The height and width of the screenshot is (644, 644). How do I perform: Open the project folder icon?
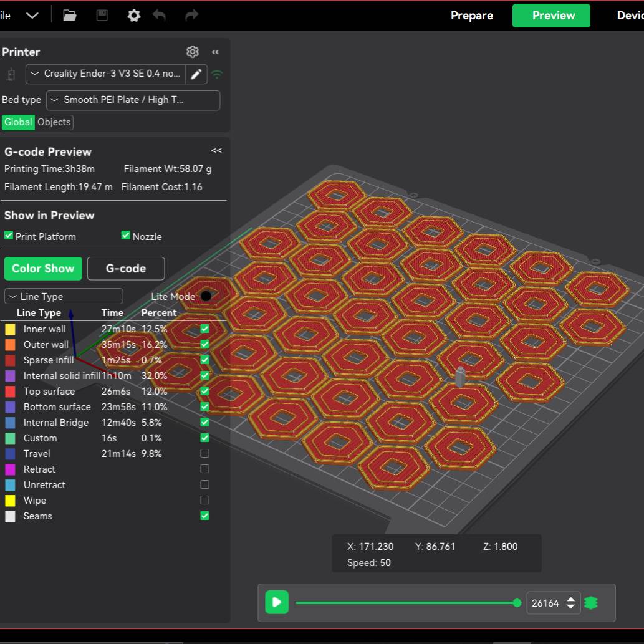[70, 16]
